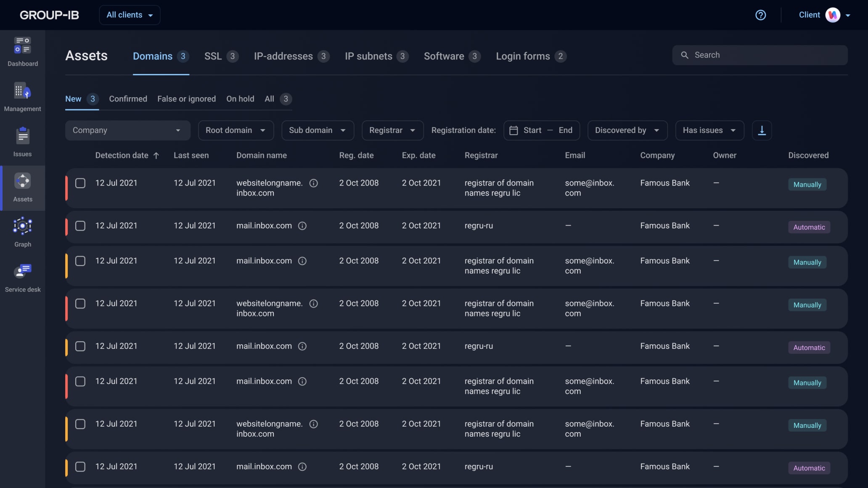
Task: Check the first row's checkbox
Action: (80, 183)
